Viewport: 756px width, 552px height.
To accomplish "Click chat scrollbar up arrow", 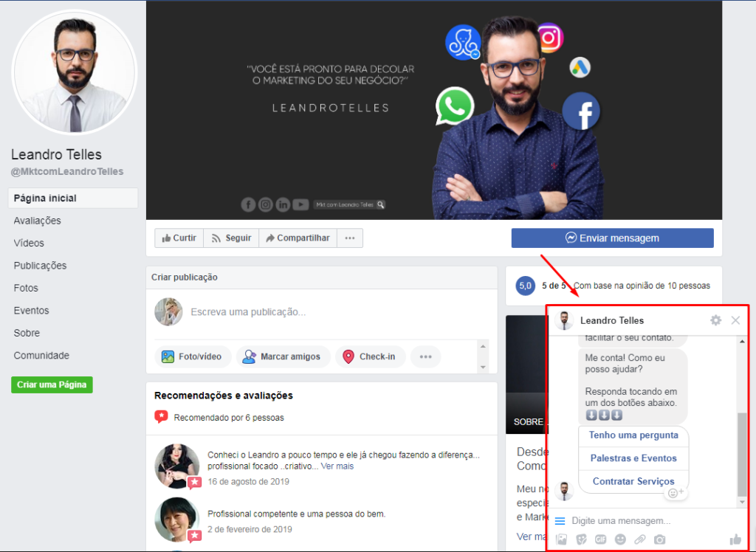I will coord(743,342).
